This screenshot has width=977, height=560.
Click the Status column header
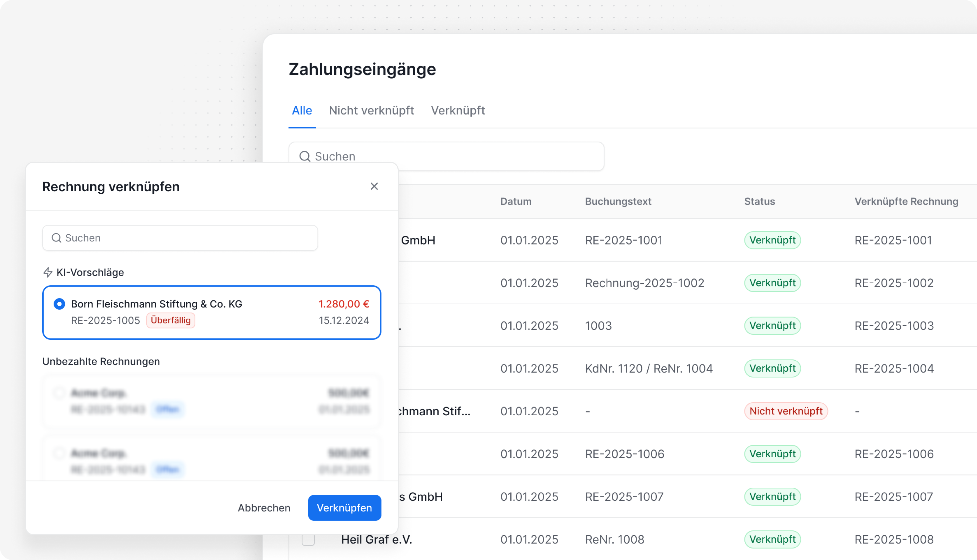point(759,201)
